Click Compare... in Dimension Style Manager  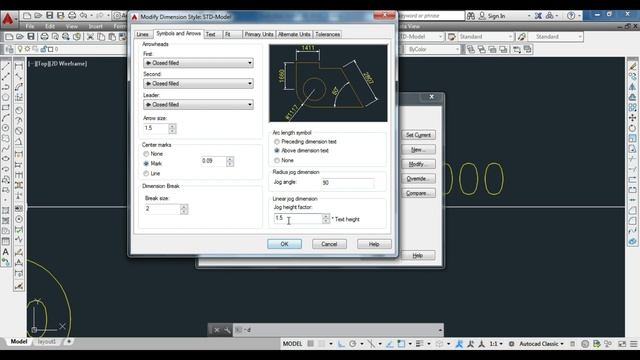click(418, 193)
